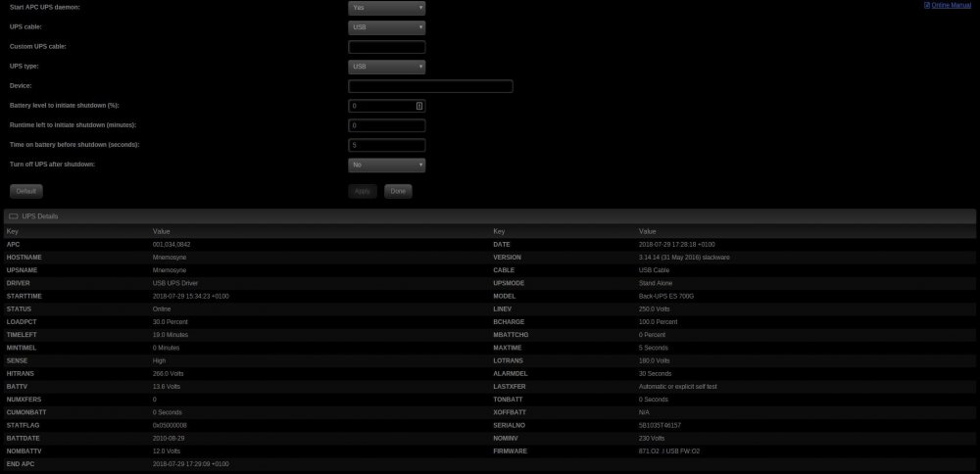Click the MBATTCHG key label

(512, 335)
